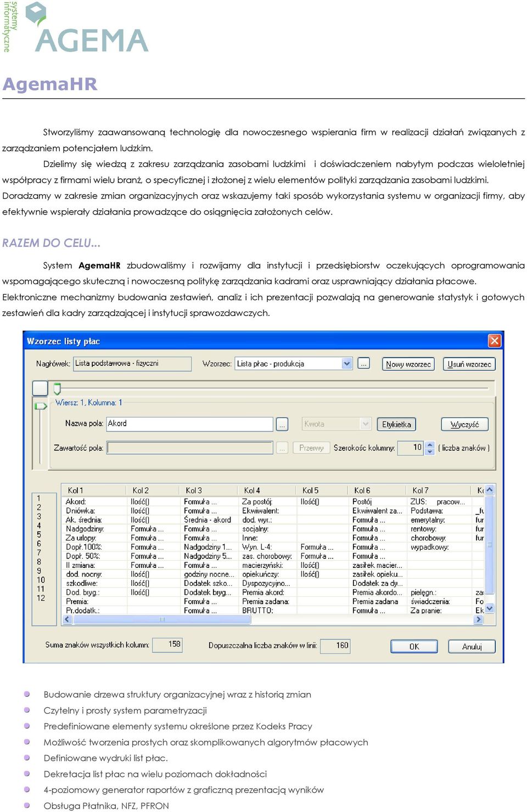
Task: Cancel the dialog with Anuluj
Action: tap(472, 646)
